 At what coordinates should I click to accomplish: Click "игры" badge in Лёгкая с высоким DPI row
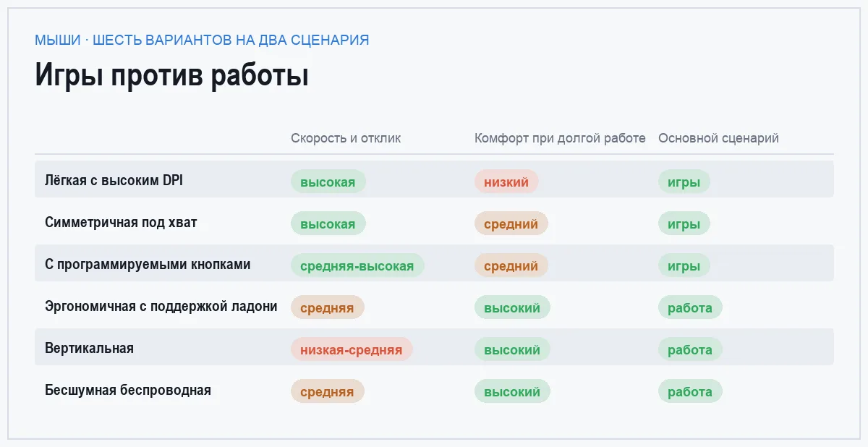pos(684,182)
